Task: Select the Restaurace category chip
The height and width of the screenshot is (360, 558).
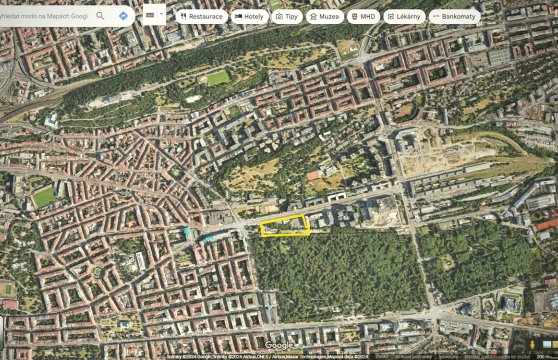Action: pos(201,16)
